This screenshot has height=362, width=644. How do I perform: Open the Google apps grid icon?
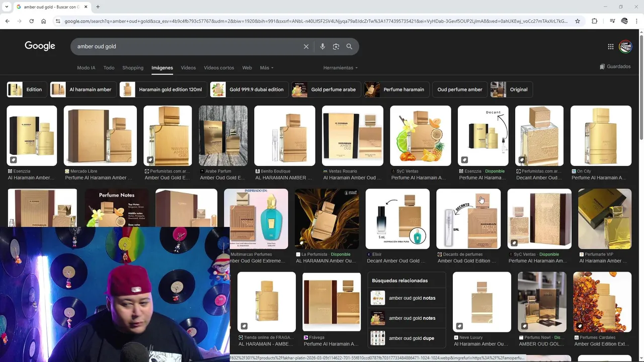[611, 46]
